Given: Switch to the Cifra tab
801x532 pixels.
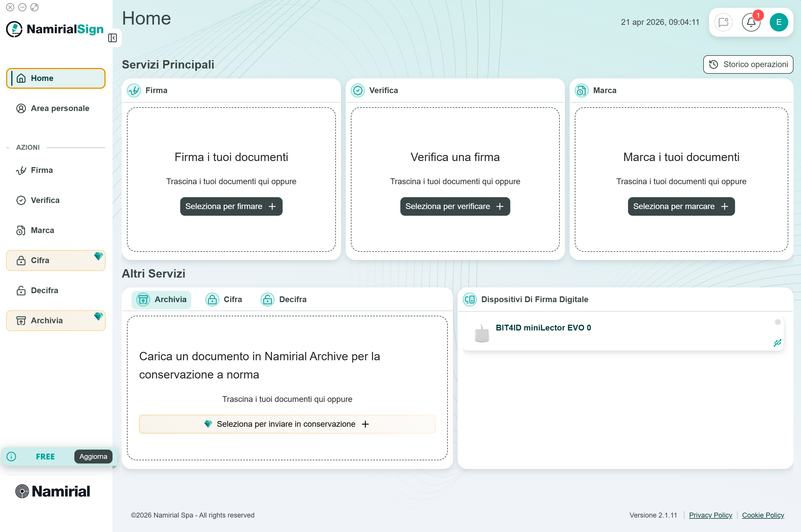Looking at the screenshot, I should pyautogui.click(x=224, y=299).
